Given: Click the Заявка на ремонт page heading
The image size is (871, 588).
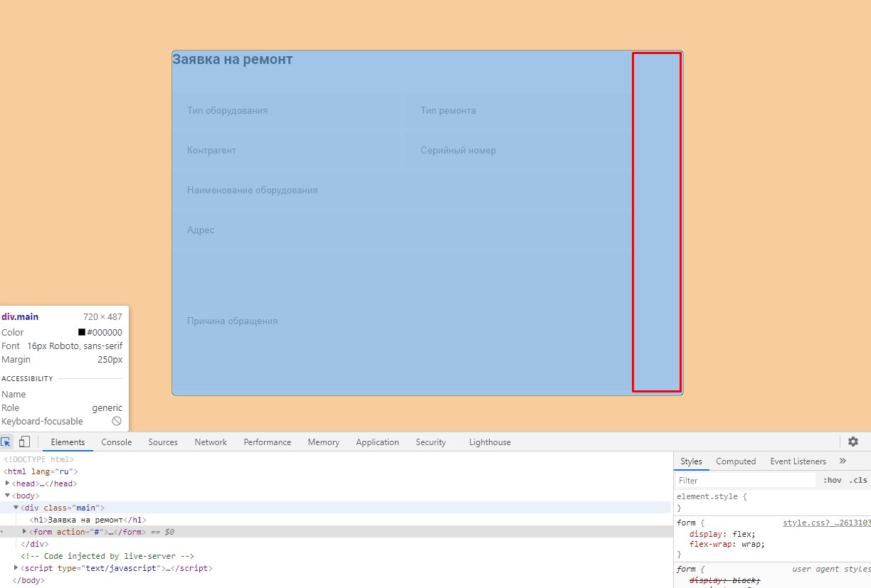Looking at the screenshot, I should [x=233, y=60].
